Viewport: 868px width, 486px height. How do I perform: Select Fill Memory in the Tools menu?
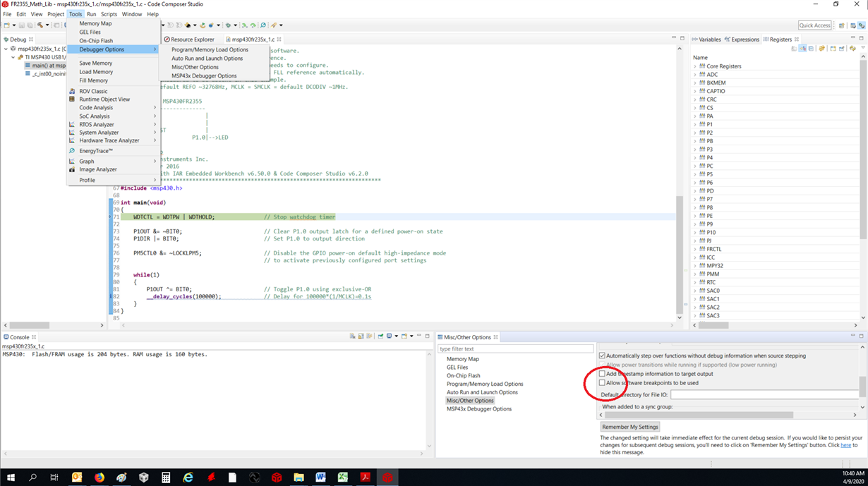[113, 80]
